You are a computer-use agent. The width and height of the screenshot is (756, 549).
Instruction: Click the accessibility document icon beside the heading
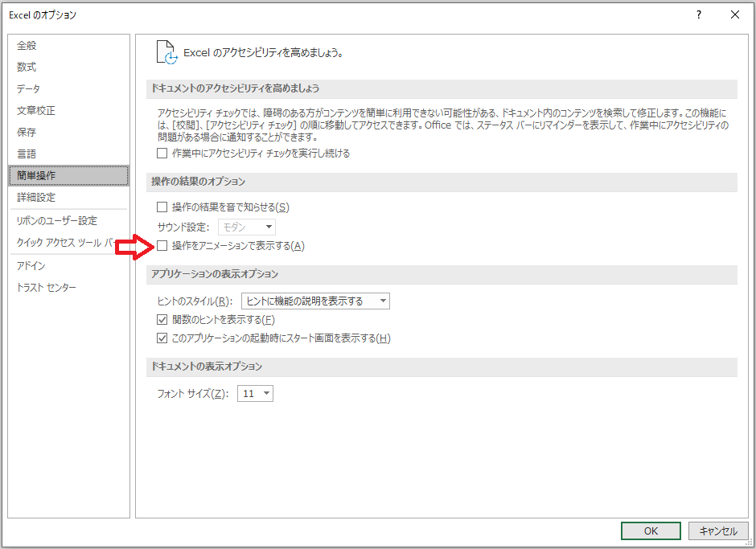(166, 52)
